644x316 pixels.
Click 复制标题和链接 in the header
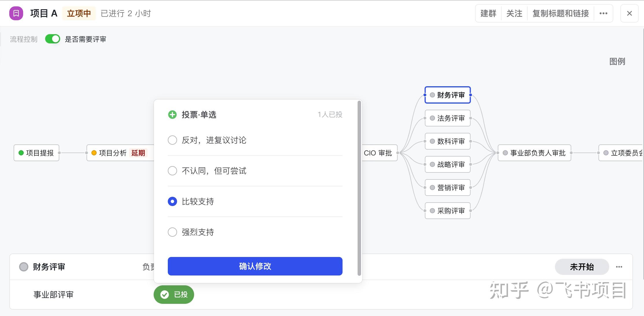pyautogui.click(x=560, y=13)
